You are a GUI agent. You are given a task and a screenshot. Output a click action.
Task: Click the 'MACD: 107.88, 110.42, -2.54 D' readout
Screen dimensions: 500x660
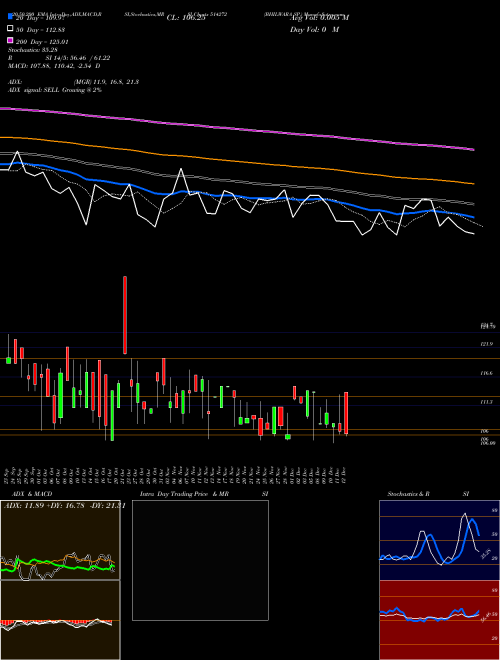pos(54,66)
